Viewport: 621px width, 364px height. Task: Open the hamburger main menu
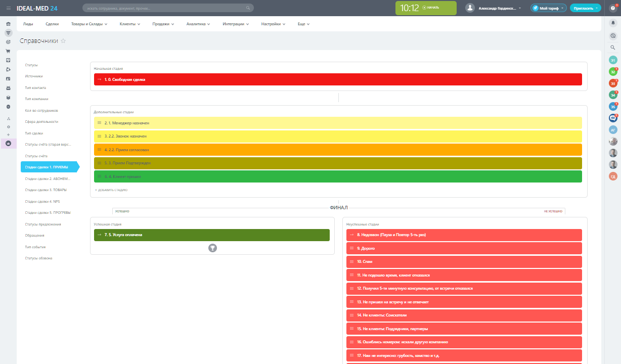8,8
